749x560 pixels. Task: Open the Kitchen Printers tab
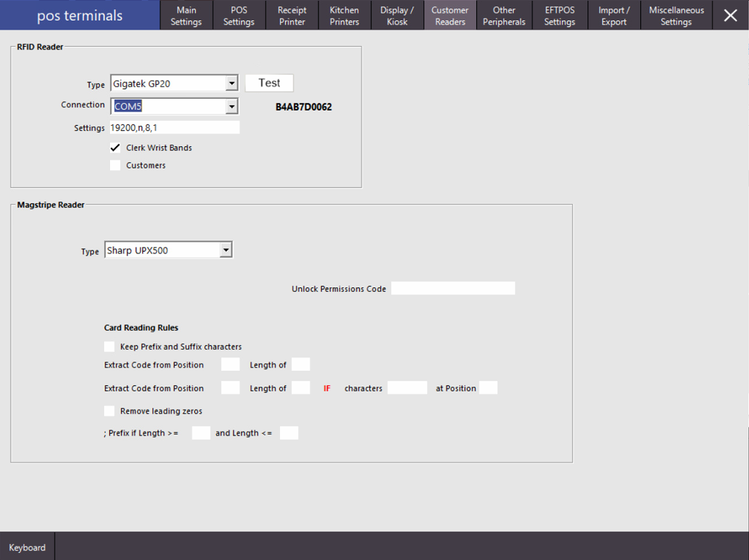pos(345,16)
